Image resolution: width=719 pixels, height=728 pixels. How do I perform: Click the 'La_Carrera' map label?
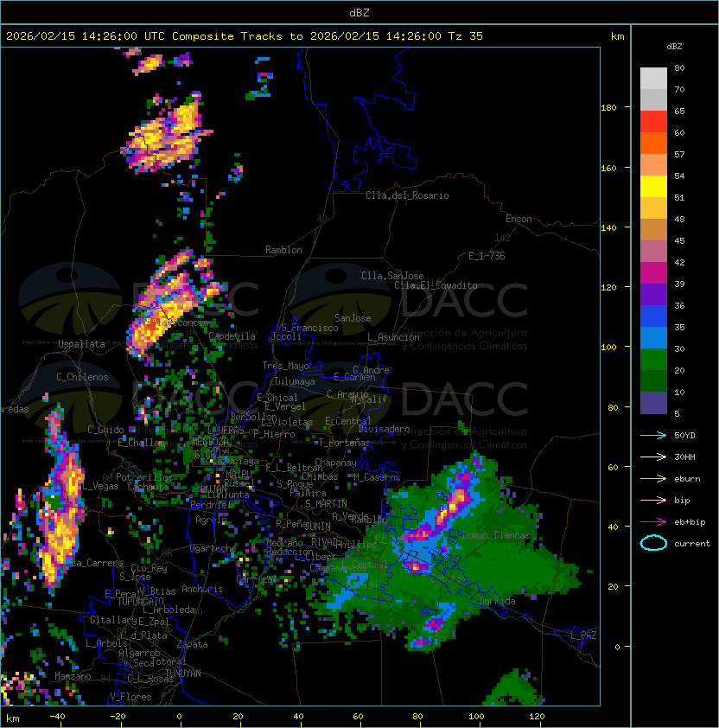pyautogui.click(x=98, y=563)
